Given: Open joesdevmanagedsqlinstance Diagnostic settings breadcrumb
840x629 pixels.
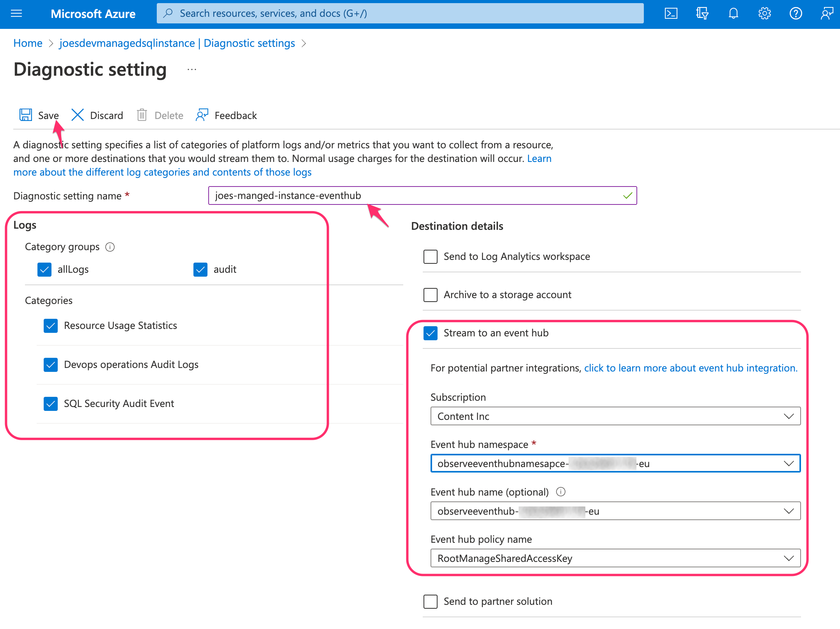Looking at the screenshot, I should [x=177, y=43].
